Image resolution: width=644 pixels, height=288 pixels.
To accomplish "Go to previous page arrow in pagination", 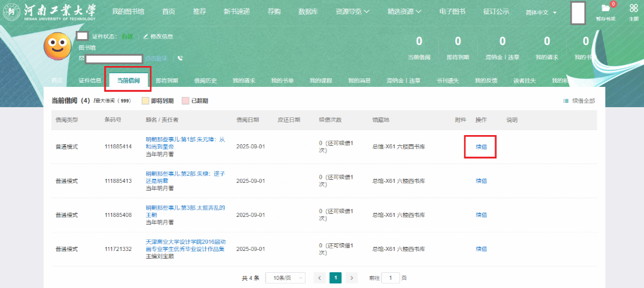I will tap(319, 278).
